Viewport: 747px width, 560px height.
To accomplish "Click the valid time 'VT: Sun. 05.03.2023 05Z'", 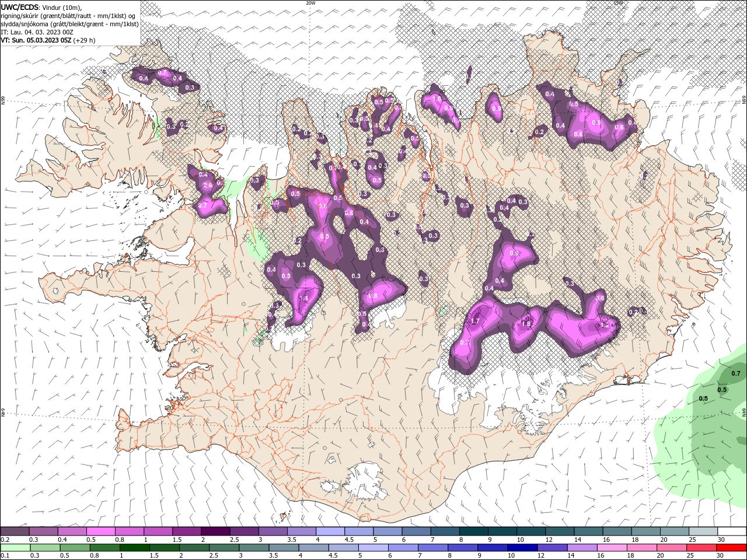I will [36, 40].
